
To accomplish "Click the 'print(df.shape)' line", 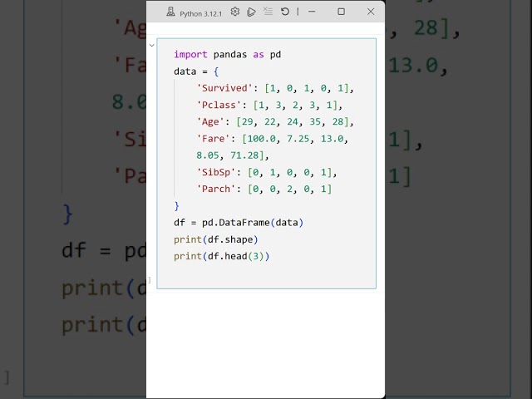I will 216,239.
